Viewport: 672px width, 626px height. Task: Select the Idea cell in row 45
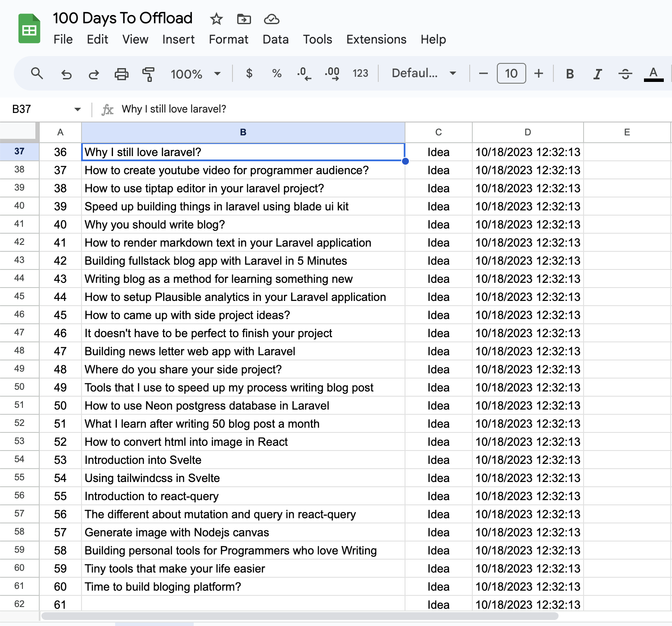(x=439, y=297)
